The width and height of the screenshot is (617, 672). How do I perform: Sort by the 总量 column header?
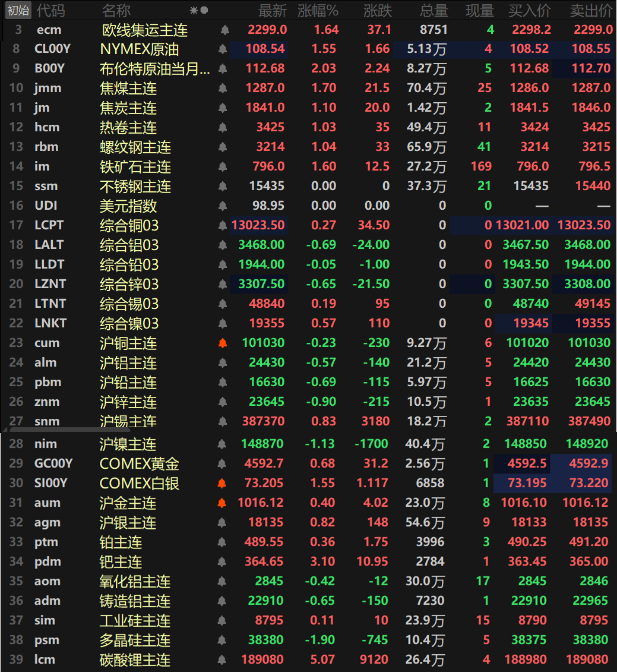(434, 10)
